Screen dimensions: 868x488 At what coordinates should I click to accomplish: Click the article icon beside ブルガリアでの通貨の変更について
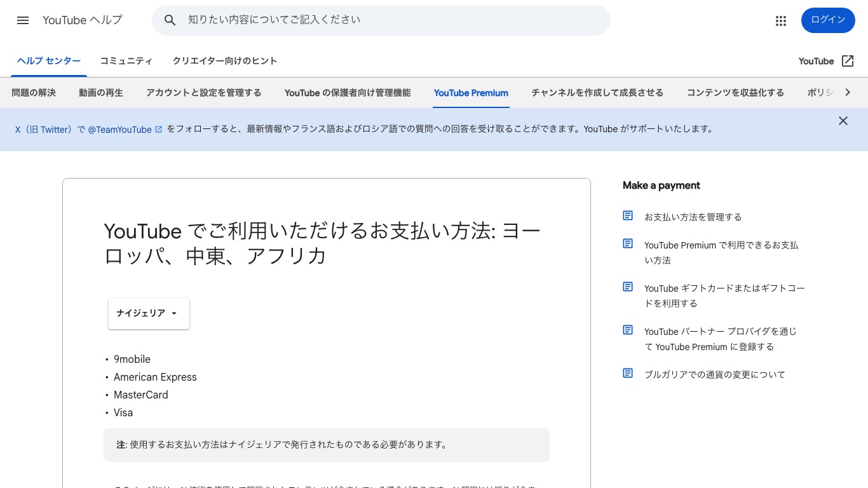[x=628, y=374]
